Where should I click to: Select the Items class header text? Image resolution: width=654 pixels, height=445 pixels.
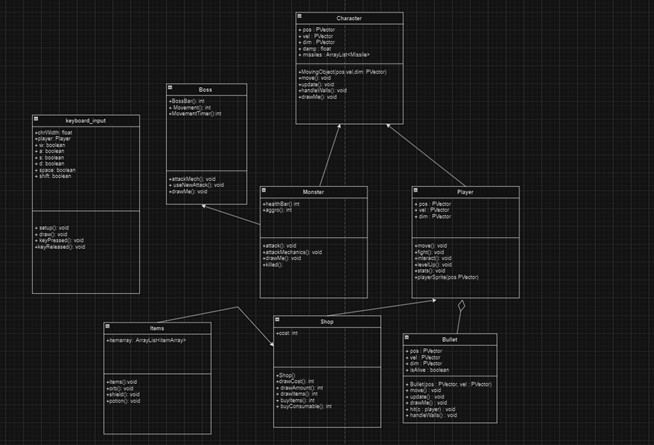pos(157,328)
